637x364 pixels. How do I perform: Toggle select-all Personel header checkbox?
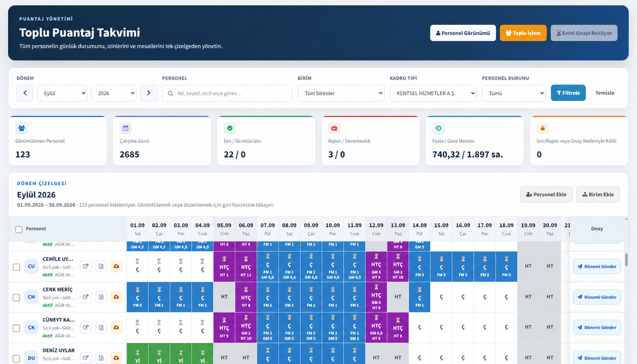pyautogui.click(x=19, y=229)
